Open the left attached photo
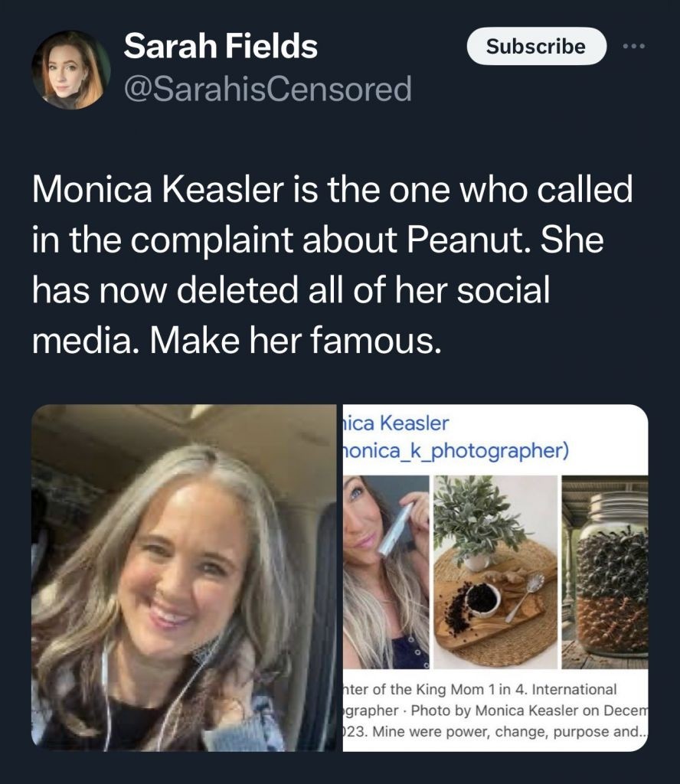 click(x=184, y=577)
